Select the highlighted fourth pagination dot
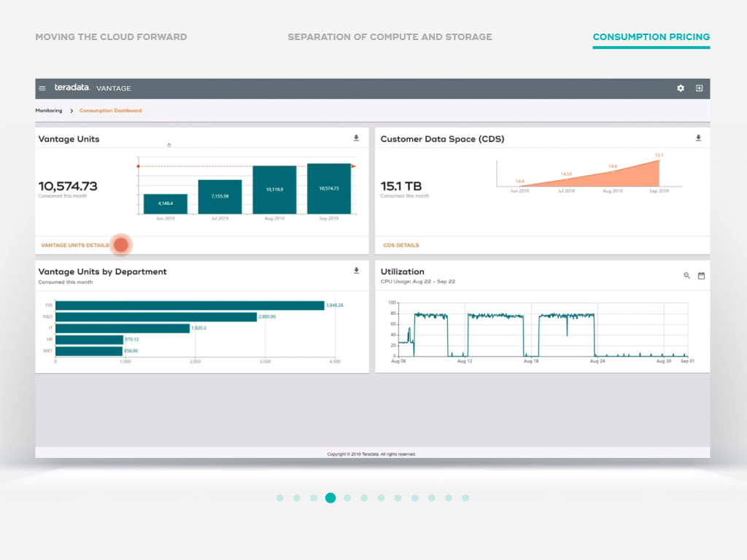This screenshot has height=560, width=747. 330,498
